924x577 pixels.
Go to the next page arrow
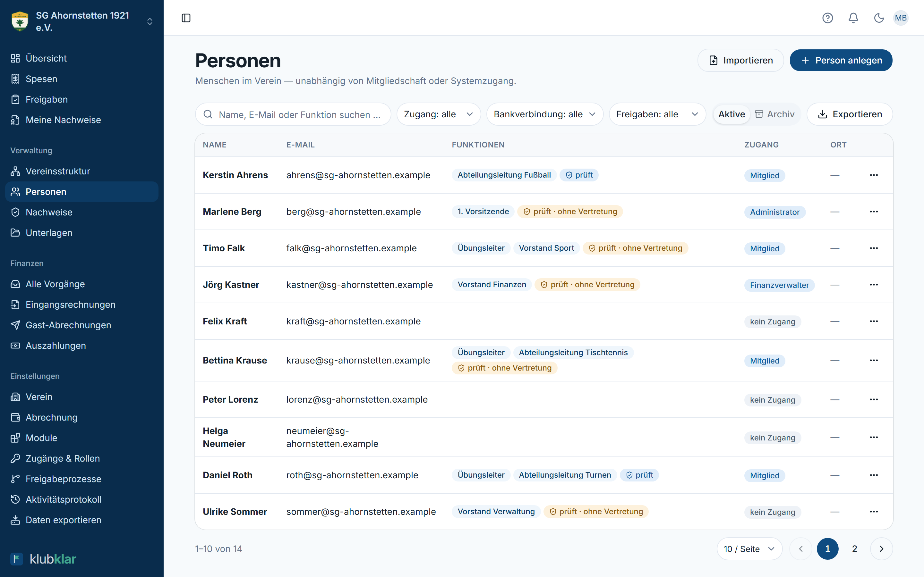tap(881, 549)
